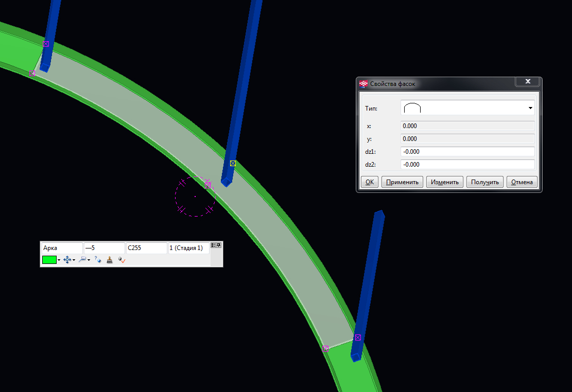This screenshot has width=572, height=392.
Task: Click the customize list icon on mini toolbar
Action: pos(213,245)
